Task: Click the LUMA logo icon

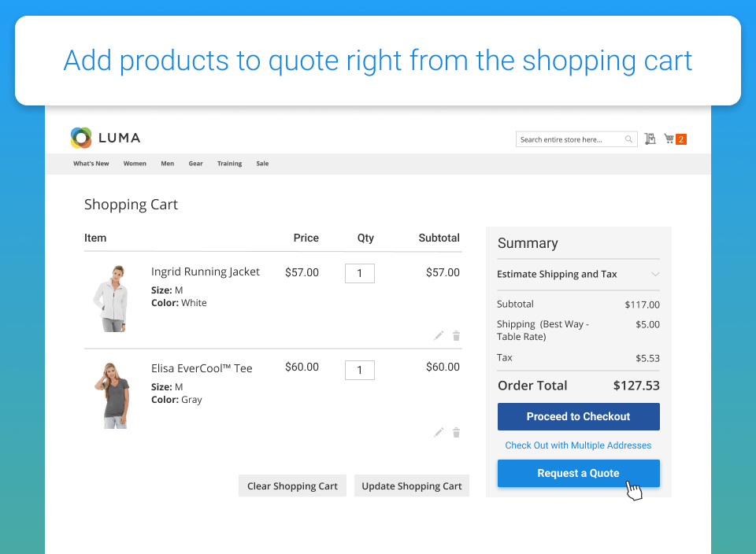Action: tap(81, 138)
